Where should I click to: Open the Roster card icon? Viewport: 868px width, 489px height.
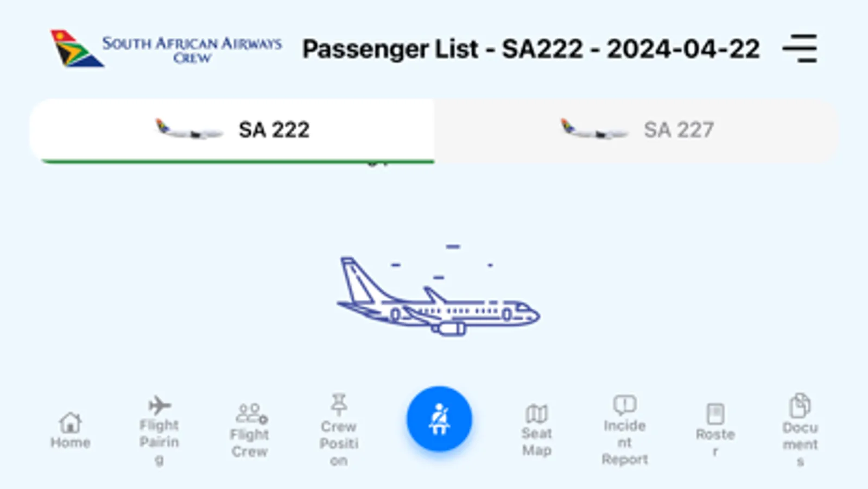pos(717,413)
